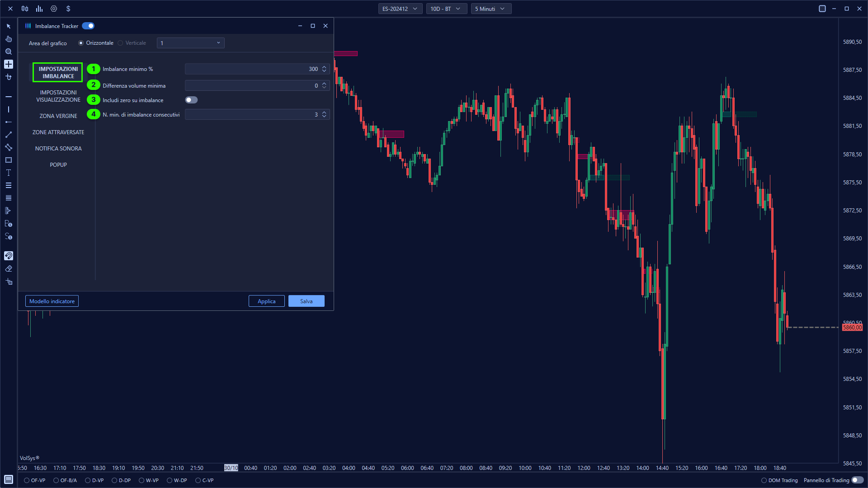Select the trend line tool

9,135
